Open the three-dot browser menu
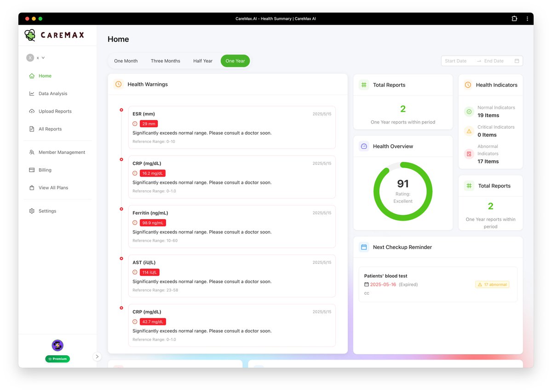This screenshot has width=552, height=392. pos(527,18)
